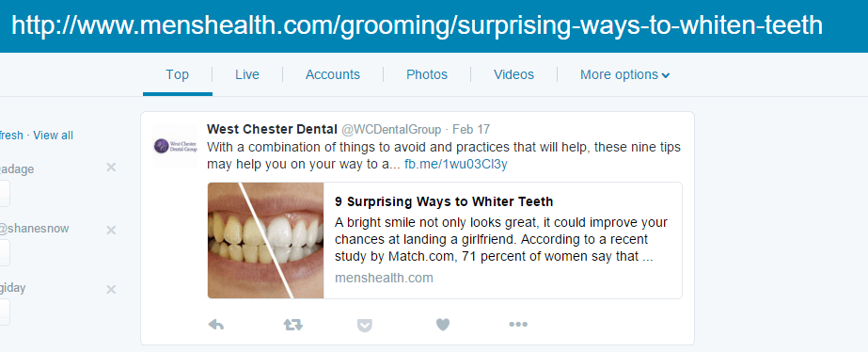Screen dimensions: 868x352
Task: Click the teeth whitening card thumbnail
Action: click(266, 240)
